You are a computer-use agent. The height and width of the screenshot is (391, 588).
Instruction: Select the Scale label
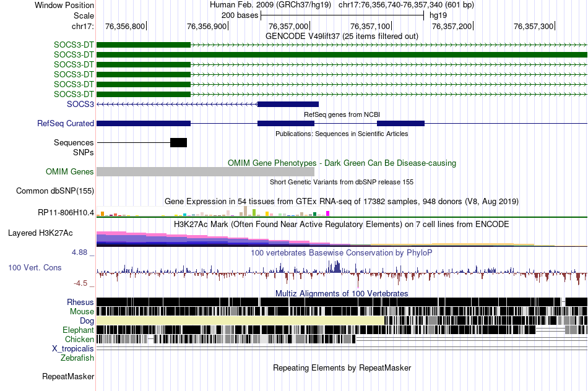(x=84, y=15)
